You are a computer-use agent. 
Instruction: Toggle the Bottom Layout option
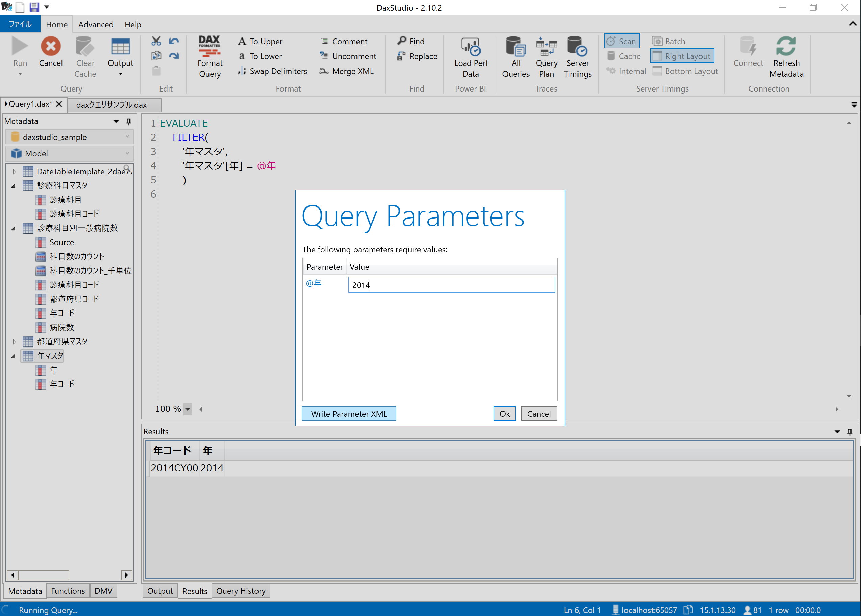coord(685,71)
